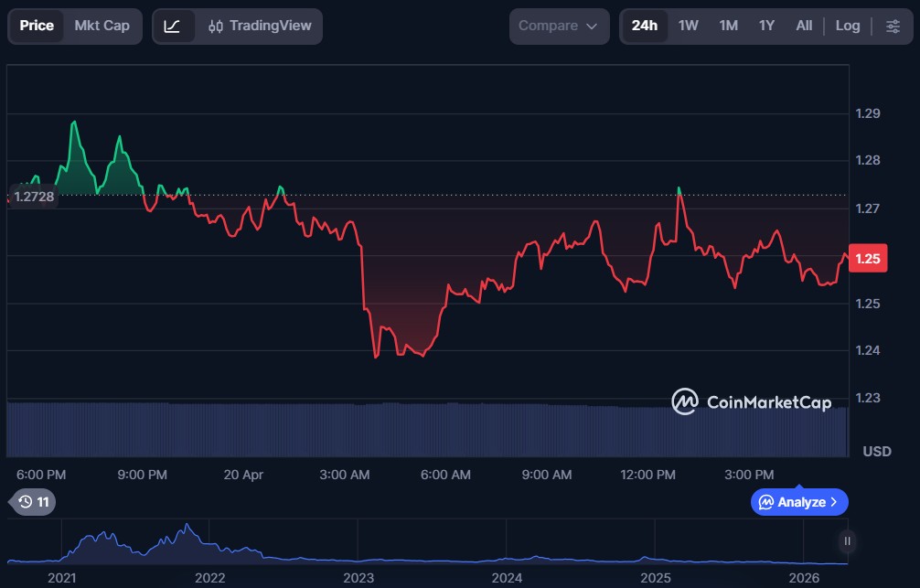Show the 1Y time range
This screenshot has height=588, width=920.
(766, 26)
